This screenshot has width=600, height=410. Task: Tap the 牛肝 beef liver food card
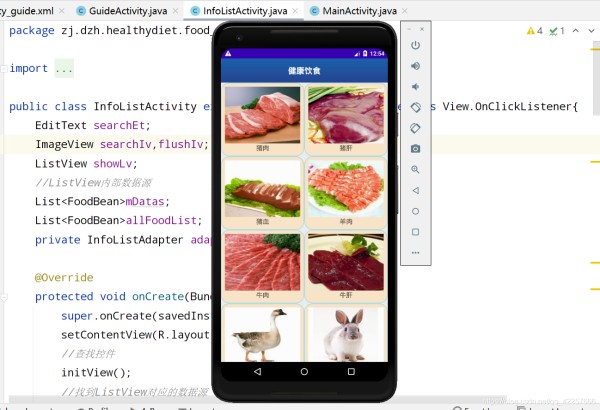click(346, 266)
